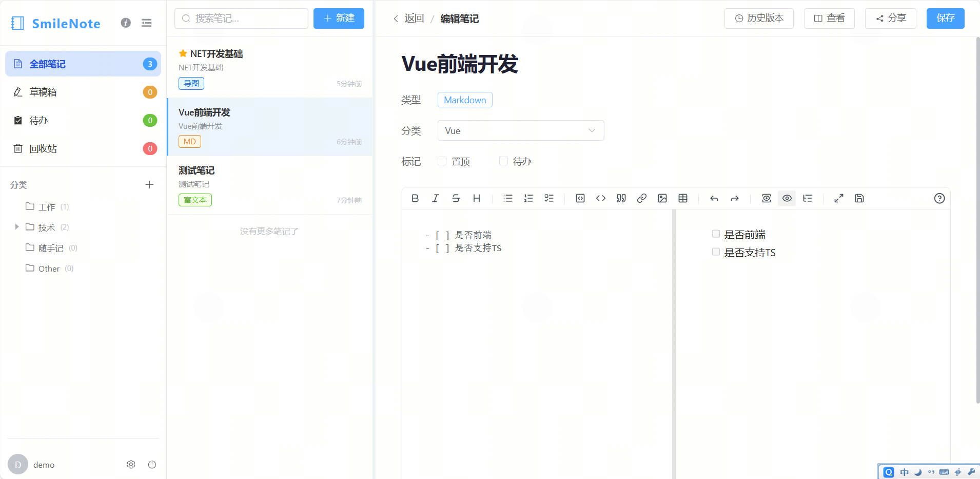Enable the 待办 mark checkbox
Image resolution: width=980 pixels, height=479 pixels.
click(503, 161)
